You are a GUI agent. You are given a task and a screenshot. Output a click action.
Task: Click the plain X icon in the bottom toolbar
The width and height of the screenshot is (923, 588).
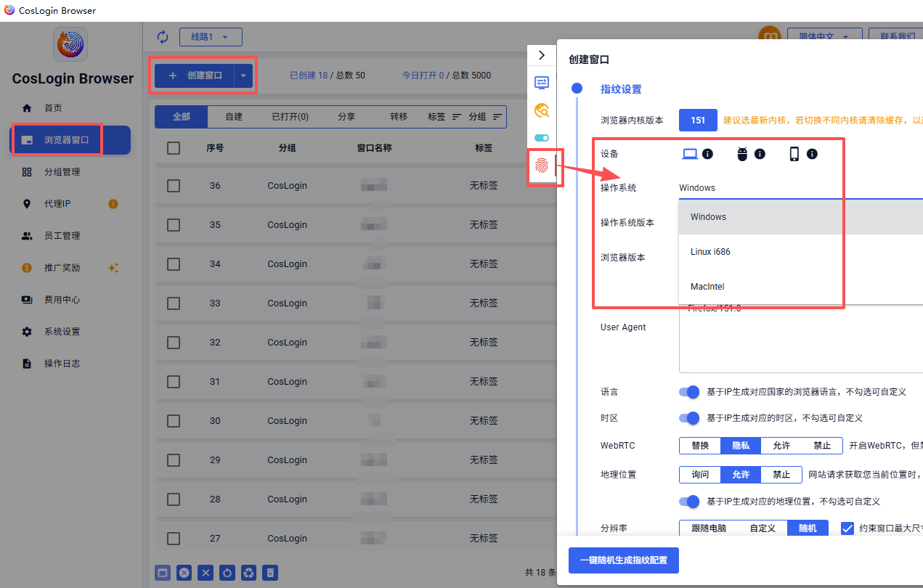pyautogui.click(x=206, y=573)
